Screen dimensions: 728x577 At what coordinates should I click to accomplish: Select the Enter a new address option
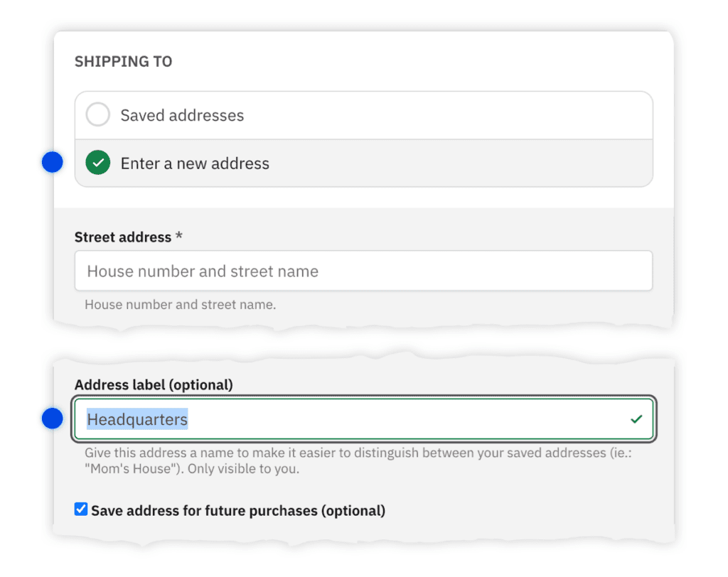(x=363, y=163)
